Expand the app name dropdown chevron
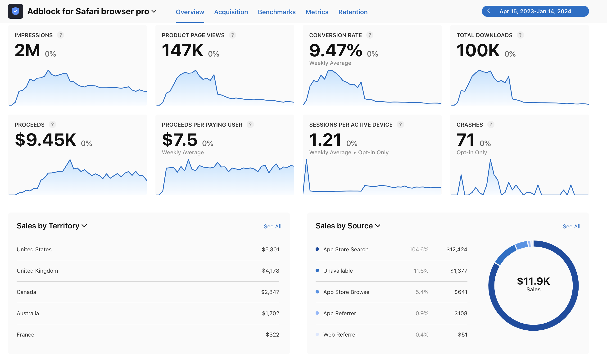The width and height of the screenshot is (607, 364). pos(154,12)
